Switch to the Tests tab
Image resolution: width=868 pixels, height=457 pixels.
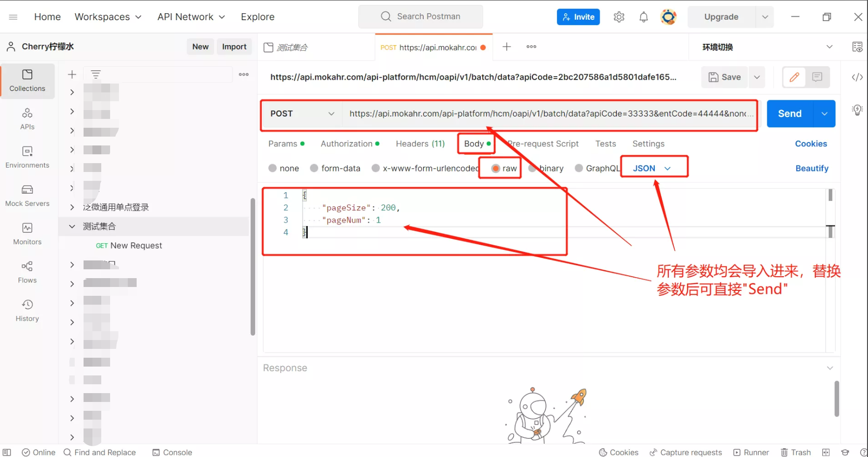(x=606, y=143)
